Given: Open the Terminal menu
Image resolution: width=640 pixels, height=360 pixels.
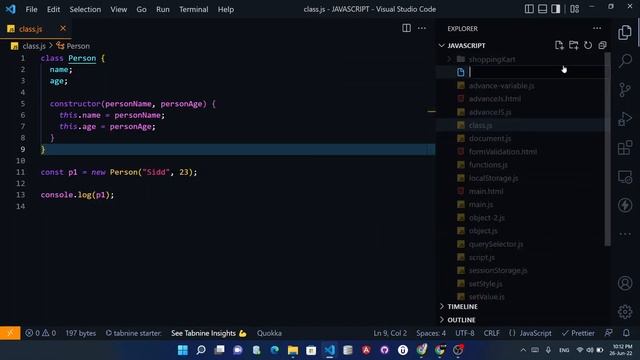Looking at the screenshot, I should (193, 9).
